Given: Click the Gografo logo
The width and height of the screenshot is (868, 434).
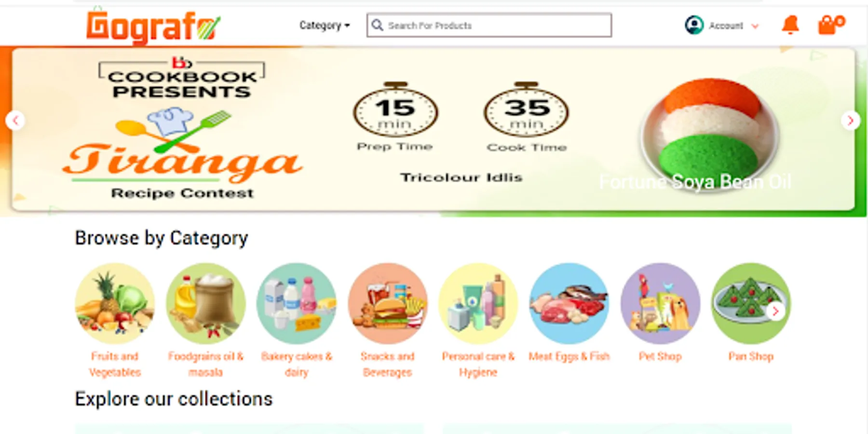Looking at the screenshot, I should pos(153,27).
